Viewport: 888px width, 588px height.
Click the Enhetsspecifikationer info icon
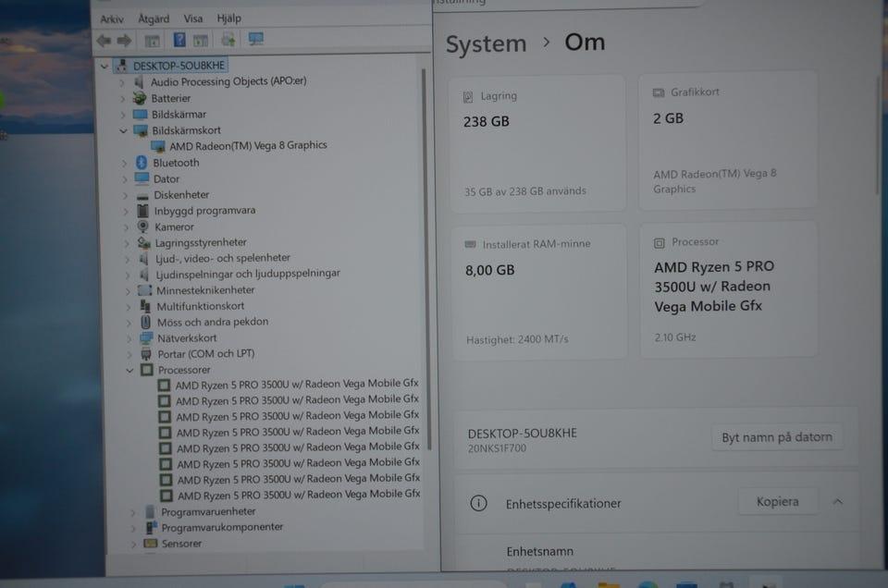(x=478, y=503)
